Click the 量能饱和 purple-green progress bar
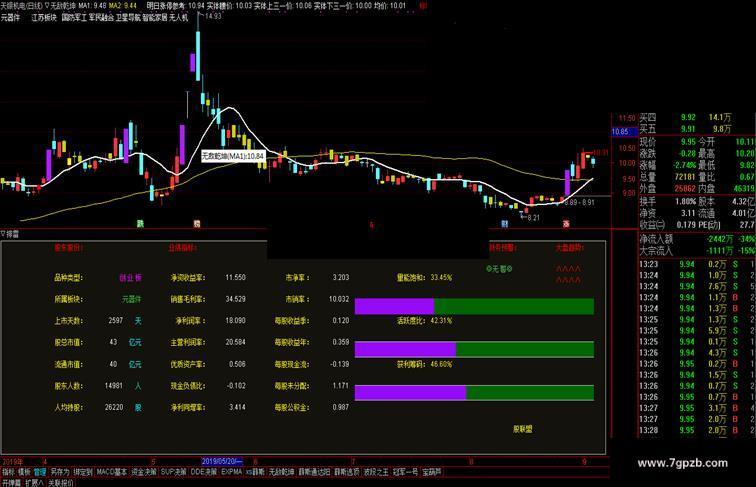756x487 pixels. [x=474, y=307]
